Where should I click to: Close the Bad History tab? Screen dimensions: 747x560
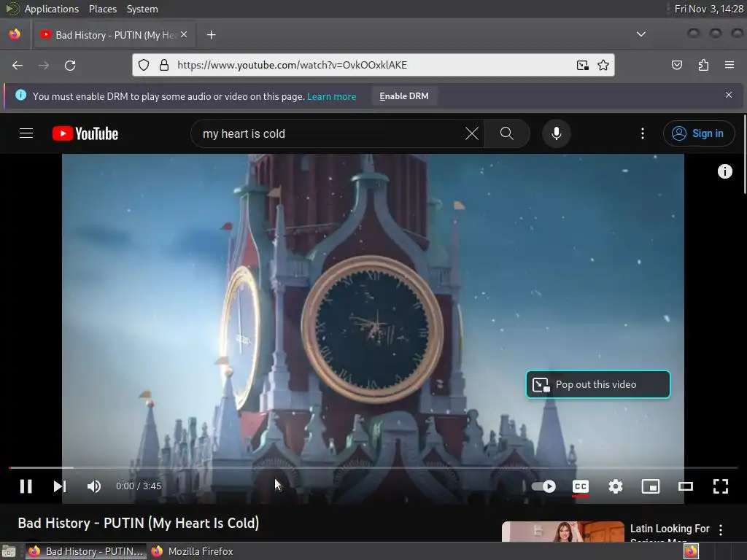click(x=184, y=34)
